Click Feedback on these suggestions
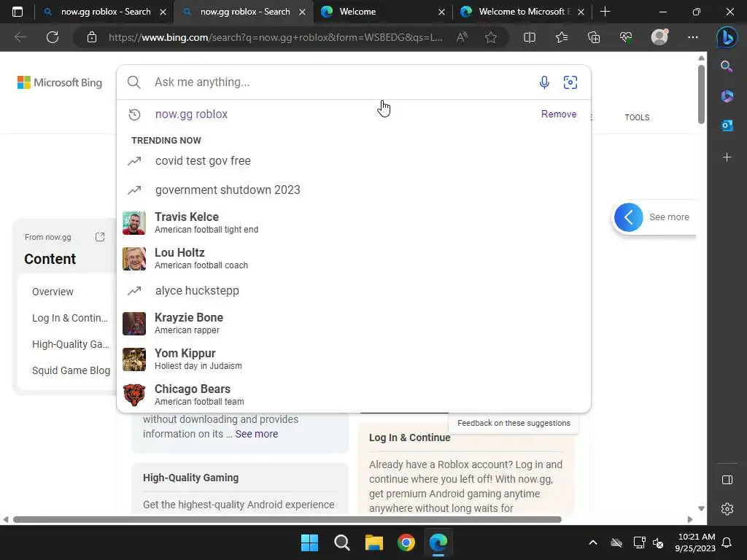 514,423
